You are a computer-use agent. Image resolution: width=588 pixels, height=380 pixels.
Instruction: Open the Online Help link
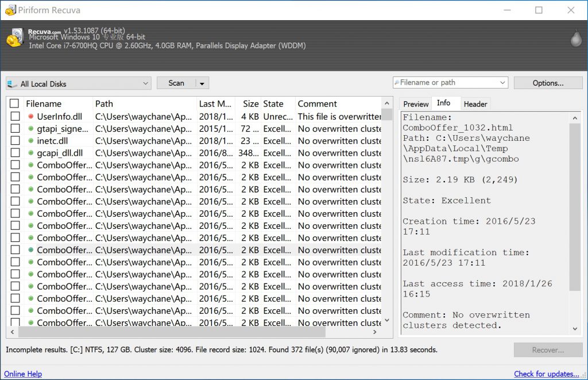pos(23,374)
